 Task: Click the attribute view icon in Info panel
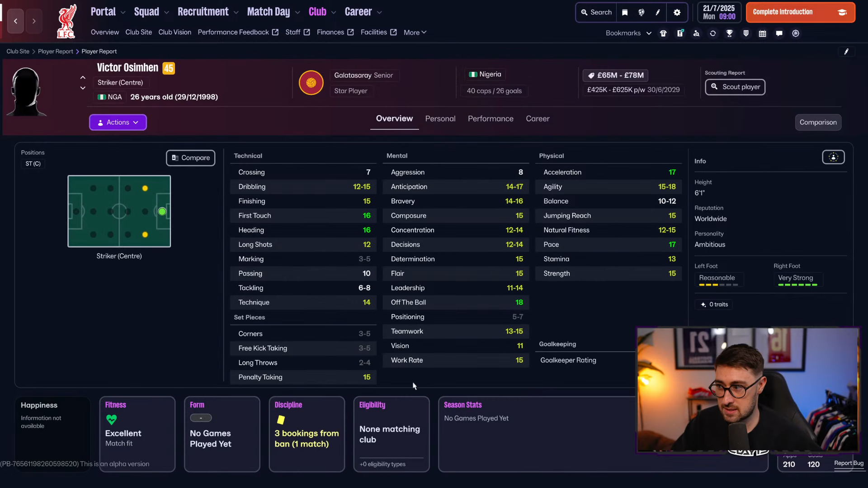click(x=833, y=157)
